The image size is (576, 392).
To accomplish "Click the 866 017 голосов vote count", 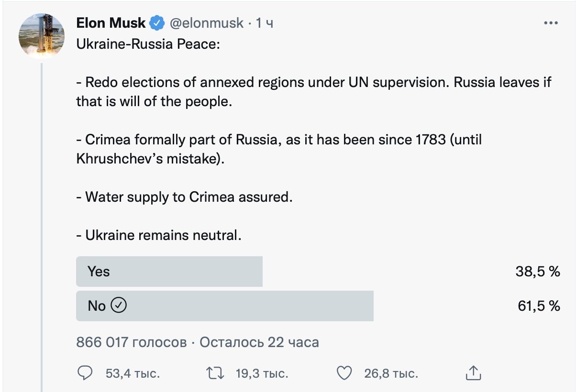I will [131, 342].
